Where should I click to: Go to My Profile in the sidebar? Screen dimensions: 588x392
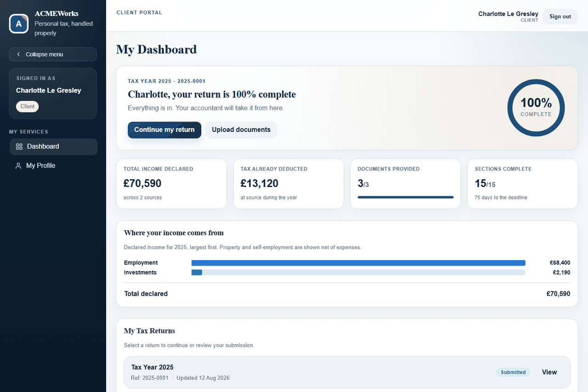(x=53, y=165)
